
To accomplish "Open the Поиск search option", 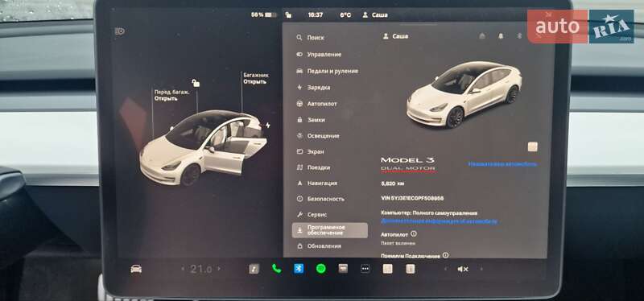I will click(x=310, y=37).
